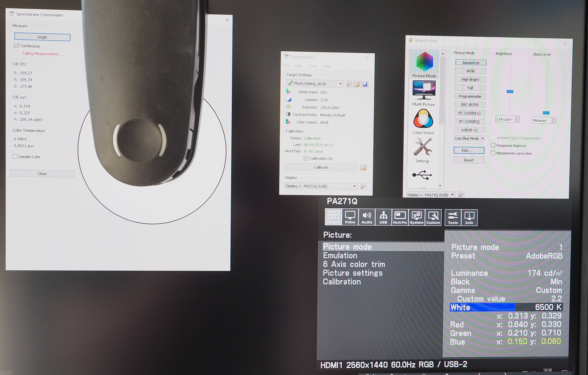588x375 pixels.
Task: Select the sRGB picture mode button
Action: (x=470, y=71)
